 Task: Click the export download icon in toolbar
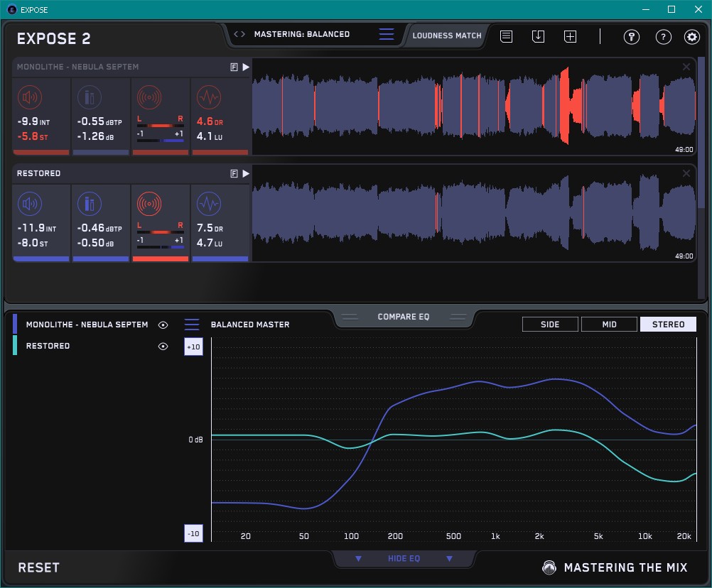[x=538, y=36]
